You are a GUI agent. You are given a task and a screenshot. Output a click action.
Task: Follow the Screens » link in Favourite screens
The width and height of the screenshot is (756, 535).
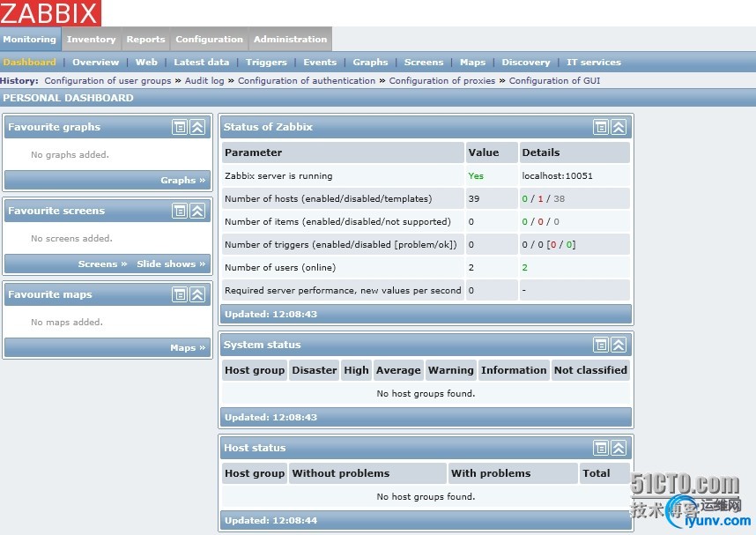103,264
